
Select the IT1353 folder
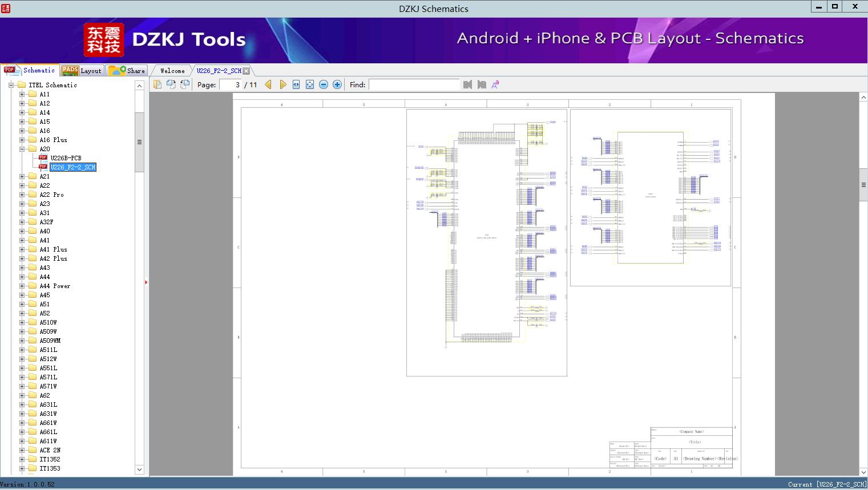[x=50, y=468]
